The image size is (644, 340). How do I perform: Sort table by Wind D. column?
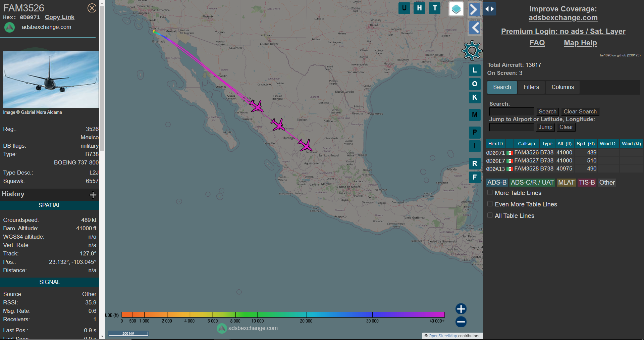click(x=608, y=144)
